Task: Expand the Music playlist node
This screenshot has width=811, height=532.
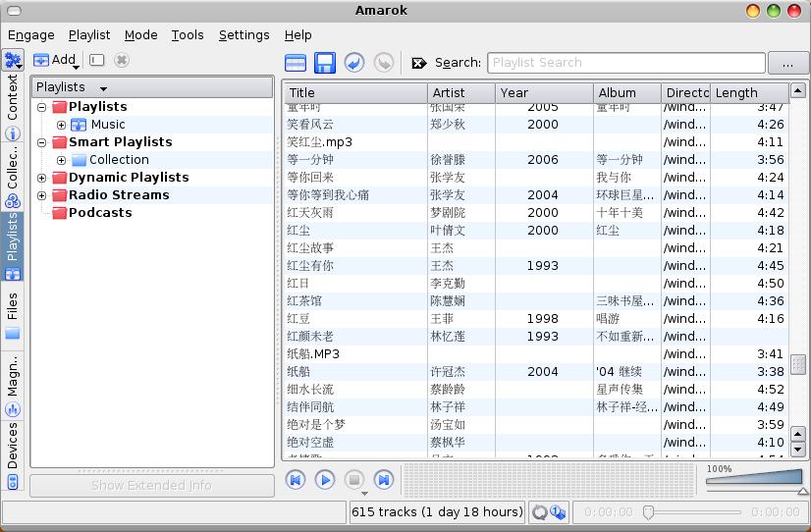Action: click(61, 125)
